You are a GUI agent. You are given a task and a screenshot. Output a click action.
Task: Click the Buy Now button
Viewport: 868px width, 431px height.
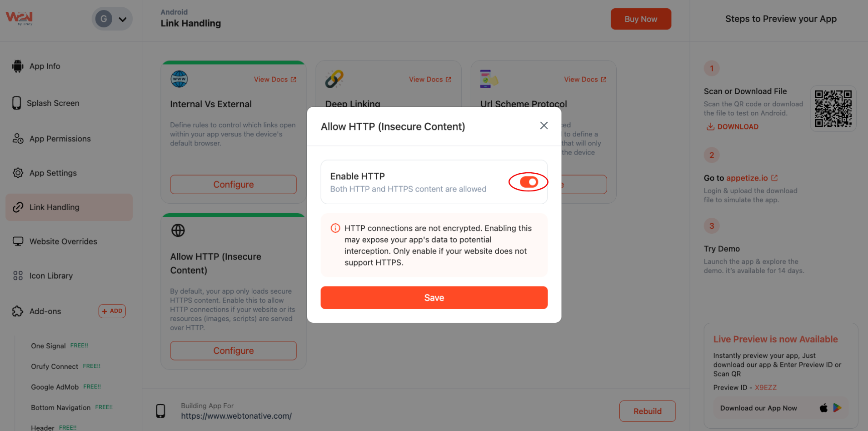pos(640,19)
